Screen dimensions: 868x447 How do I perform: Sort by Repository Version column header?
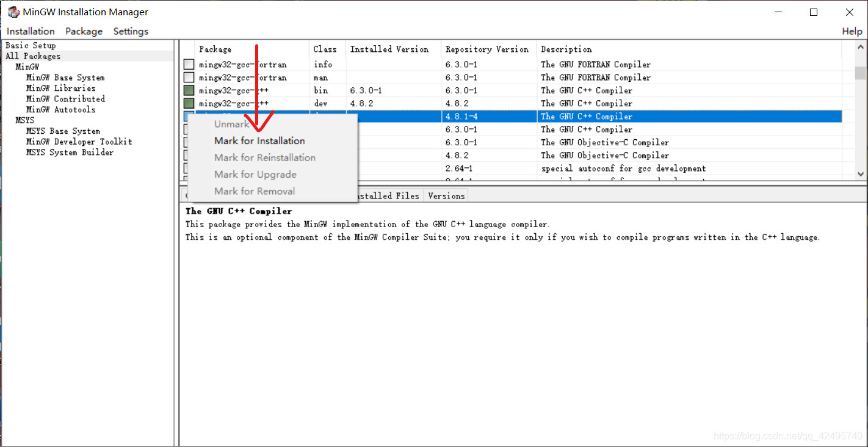tap(489, 49)
